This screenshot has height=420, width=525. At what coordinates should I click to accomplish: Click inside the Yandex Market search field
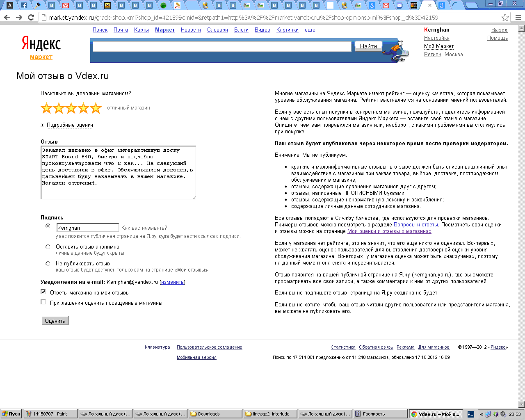(222, 46)
